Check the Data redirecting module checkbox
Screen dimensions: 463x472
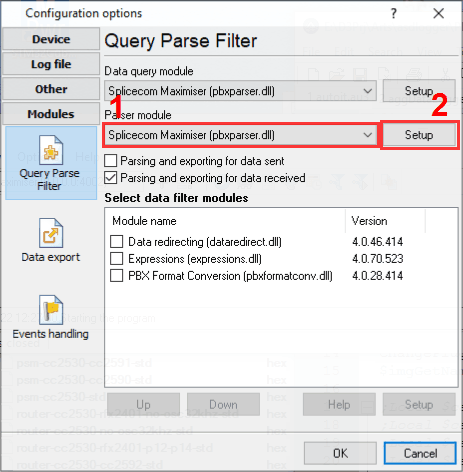(117, 242)
